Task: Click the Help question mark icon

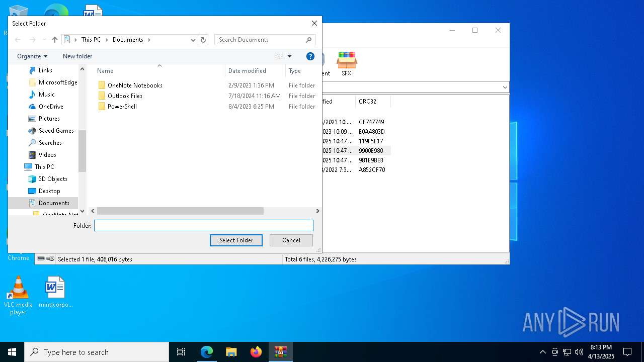Action: point(310,56)
